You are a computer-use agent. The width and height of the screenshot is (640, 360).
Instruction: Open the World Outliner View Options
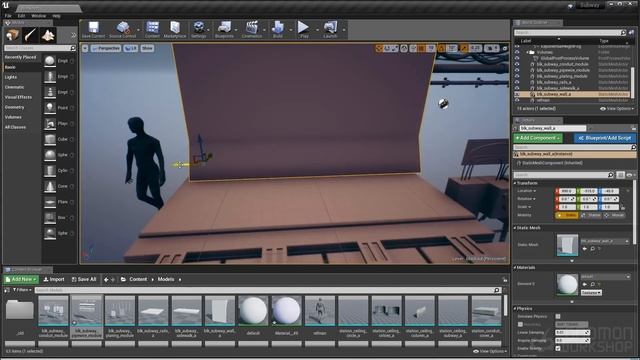(x=617, y=109)
